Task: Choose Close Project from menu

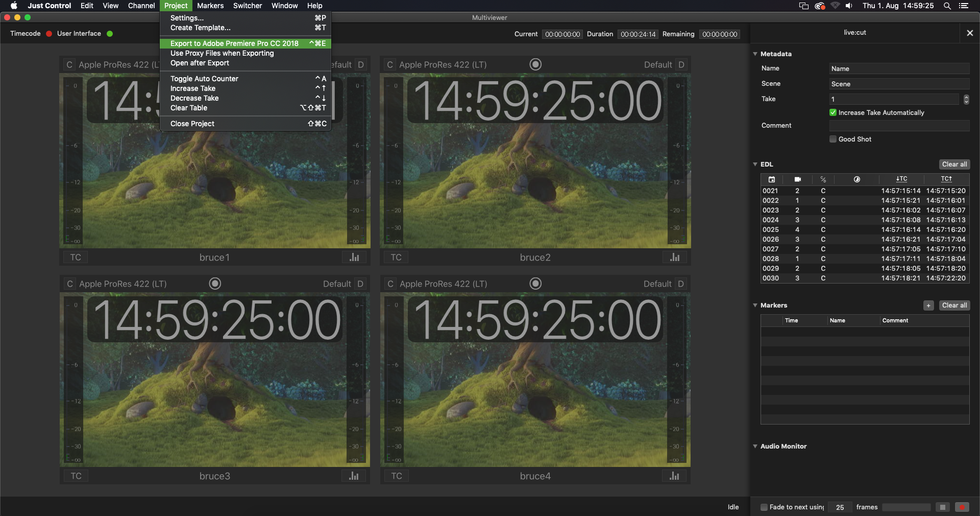Action: tap(246, 124)
